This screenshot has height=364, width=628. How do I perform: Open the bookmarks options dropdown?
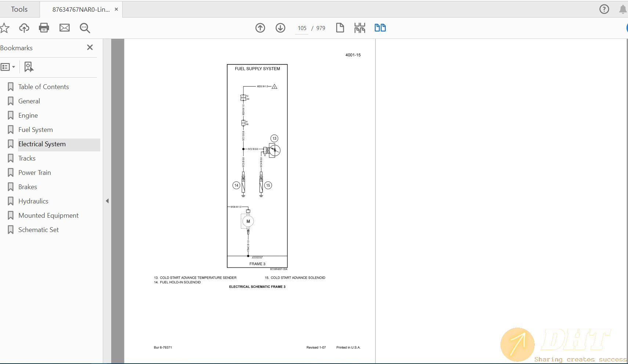coord(8,67)
